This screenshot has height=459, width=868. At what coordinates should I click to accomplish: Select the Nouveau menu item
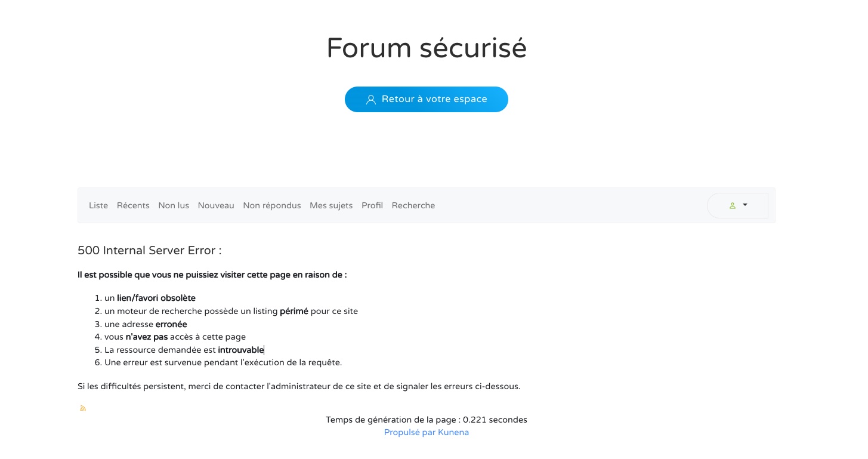tap(216, 205)
